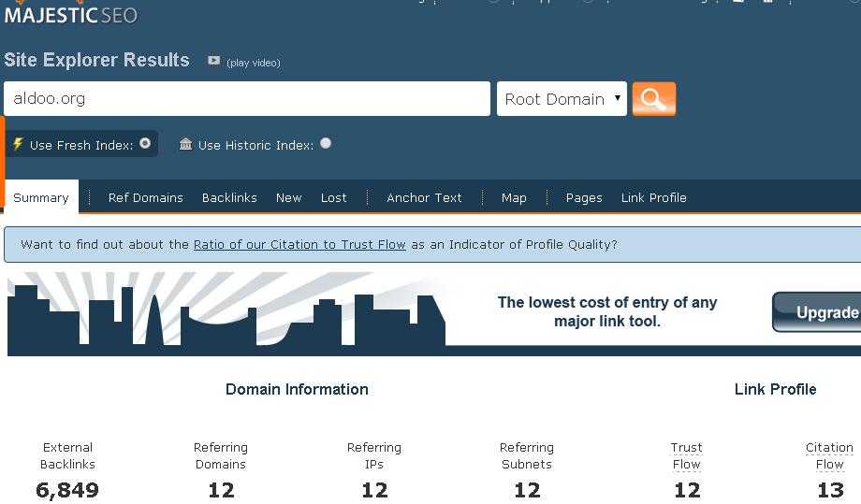Click the Upgrade button

(817, 312)
